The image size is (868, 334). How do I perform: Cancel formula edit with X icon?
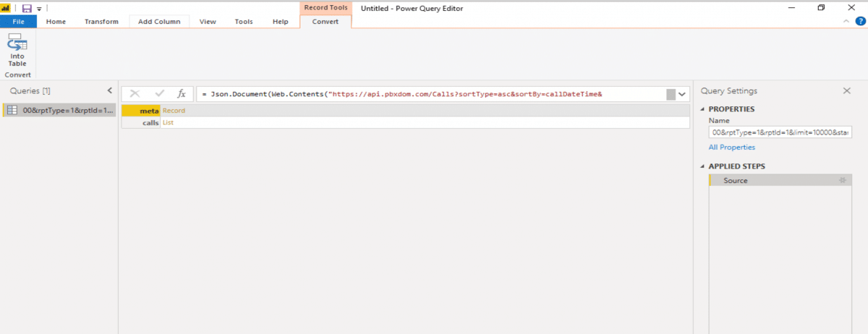point(135,93)
